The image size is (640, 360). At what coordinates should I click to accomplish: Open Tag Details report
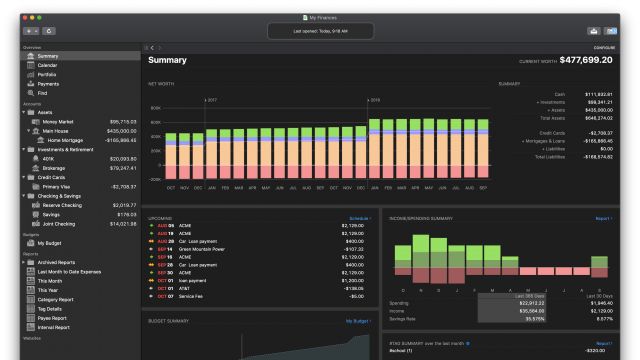pyautogui.click(x=50, y=309)
